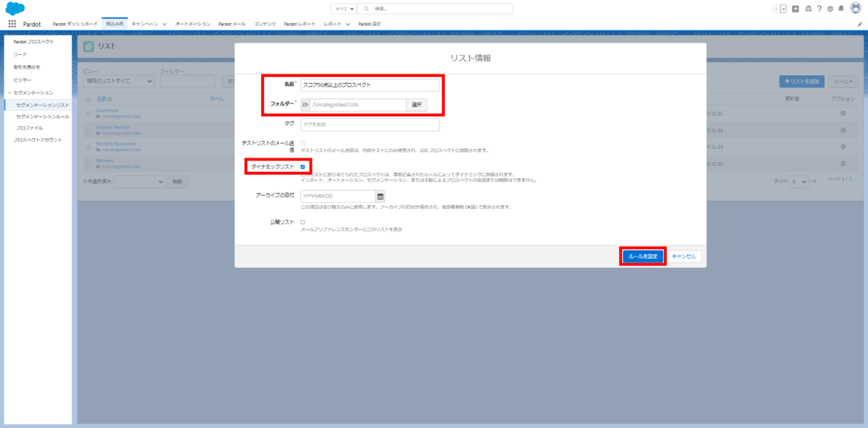The image size is (868, 428).
Task: Open the ビュー dropdown 現在のリストすべて
Action: 119,81
